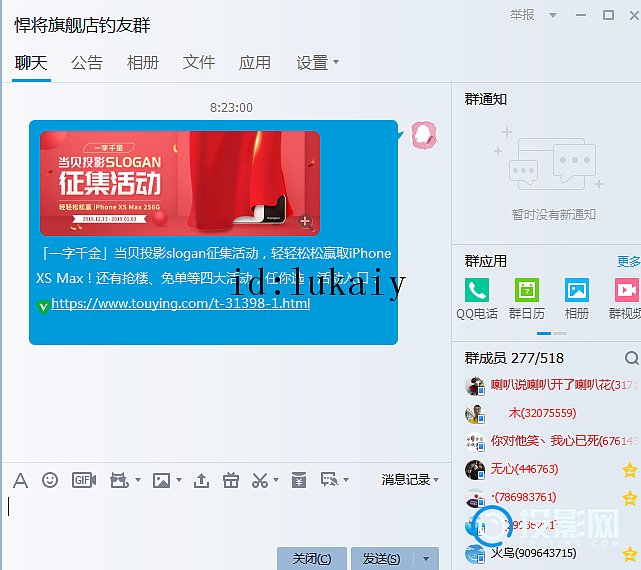The width and height of the screenshot is (641, 570).
Task: Click the chat-bubble mute icon in toolbar
Action: click(329, 480)
